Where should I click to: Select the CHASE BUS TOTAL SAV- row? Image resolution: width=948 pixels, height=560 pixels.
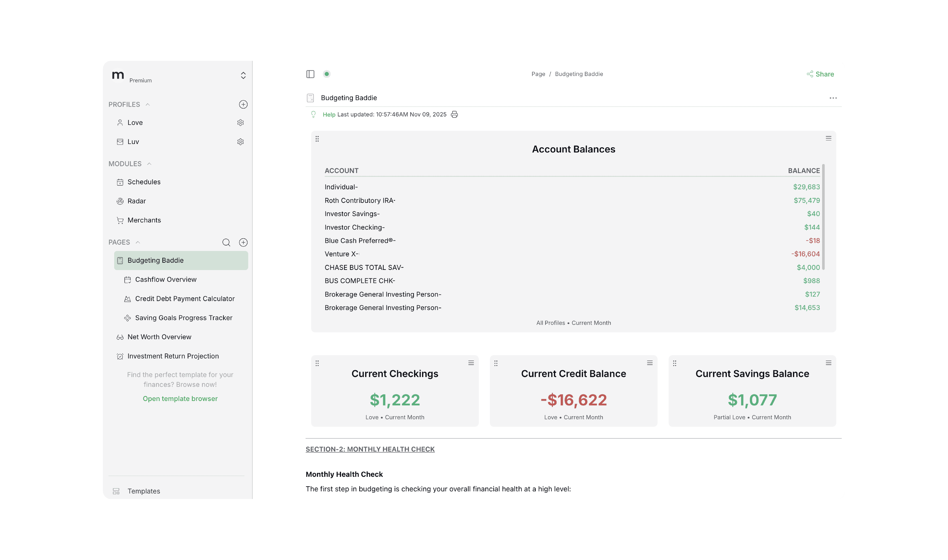pyautogui.click(x=572, y=268)
